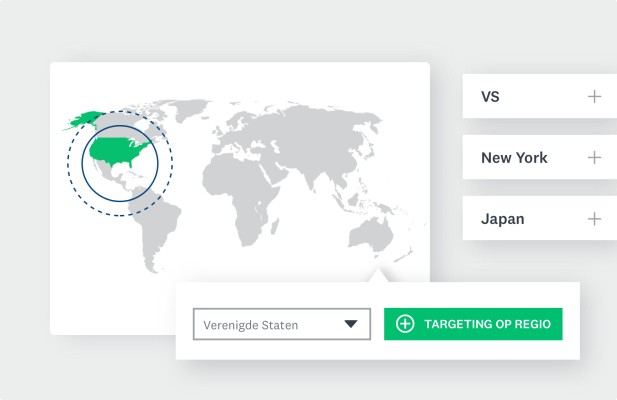The image size is (617, 400).
Task: Select the VS region label
Action: coord(491,97)
